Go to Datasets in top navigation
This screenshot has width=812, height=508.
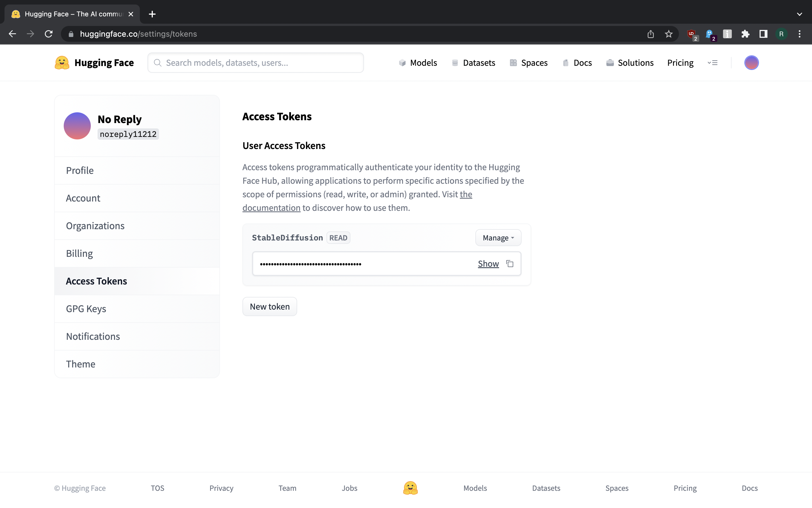(473, 63)
